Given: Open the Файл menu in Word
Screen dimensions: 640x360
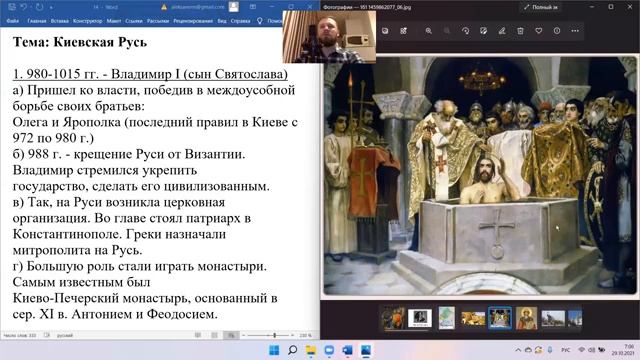Looking at the screenshot, I should point(13,21).
